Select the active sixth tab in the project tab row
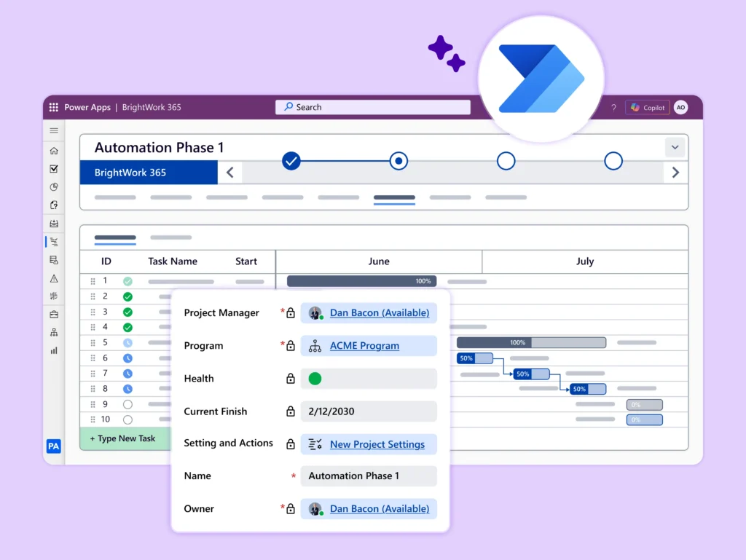 point(394,198)
